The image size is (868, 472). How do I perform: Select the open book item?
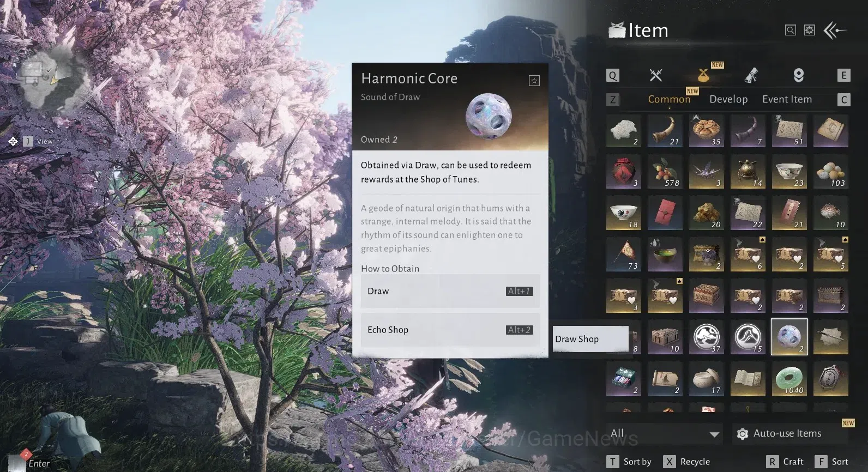tap(748, 379)
